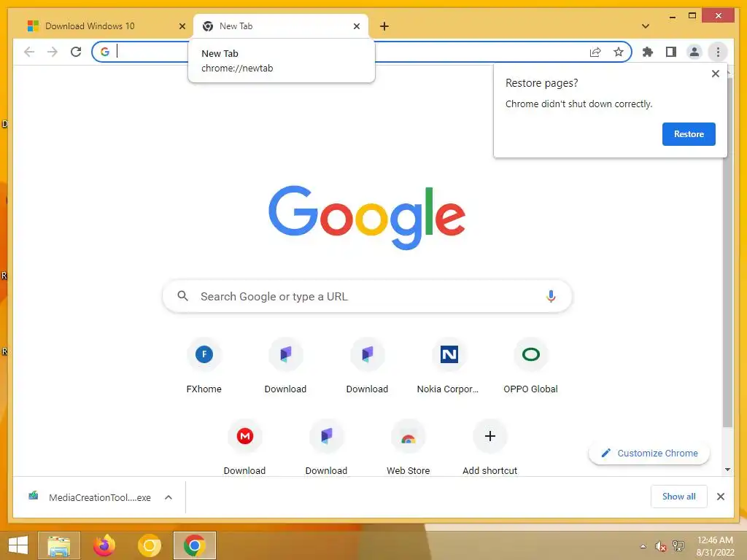
Task: Open the side panel
Action: [x=671, y=52]
